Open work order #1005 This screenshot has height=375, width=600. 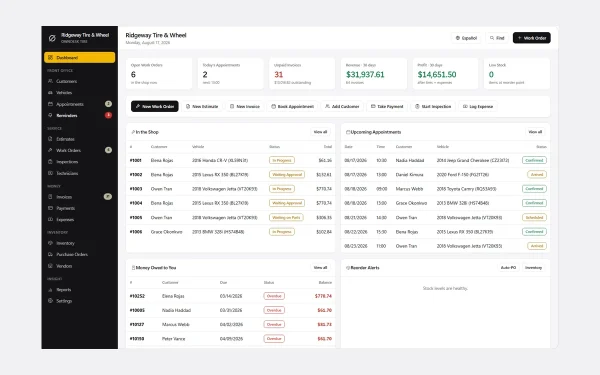tap(230, 217)
